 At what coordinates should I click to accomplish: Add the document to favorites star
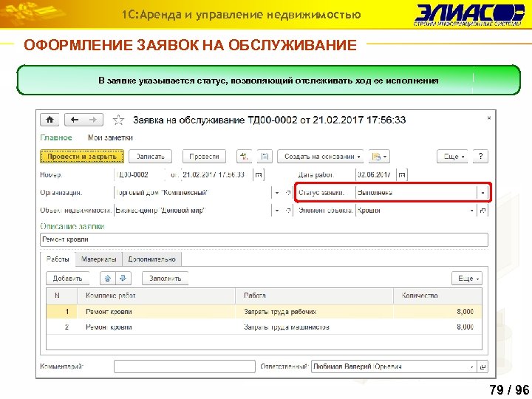coord(118,120)
